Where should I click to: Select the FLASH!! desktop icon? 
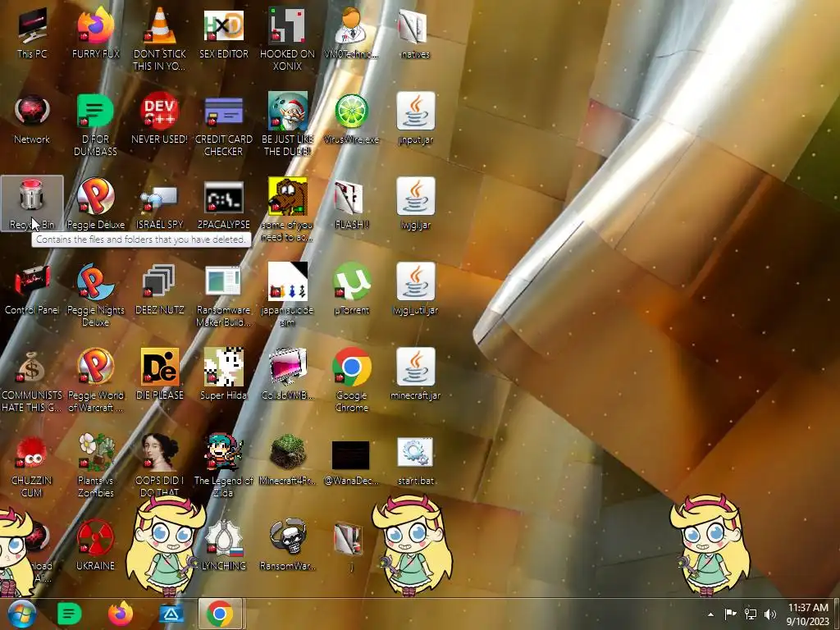click(x=351, y=203)
